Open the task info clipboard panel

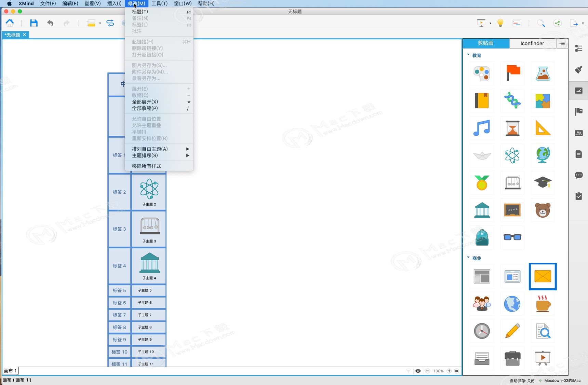click(578, 196)
